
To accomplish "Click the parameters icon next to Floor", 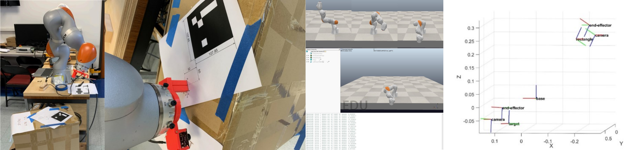I will pyautogui.click(x=320, y=60).
